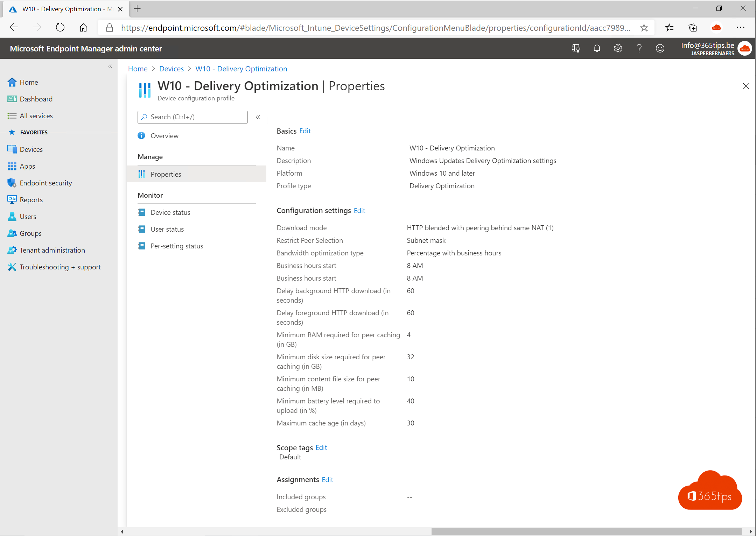Open the settings gear in the top bar
Viewport: 756px width, 536px height.
click(x=618, y=48)
